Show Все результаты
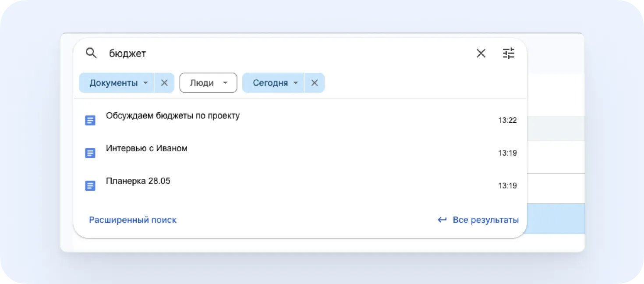This screenshot has height=284, width=644. pos(485,220)
